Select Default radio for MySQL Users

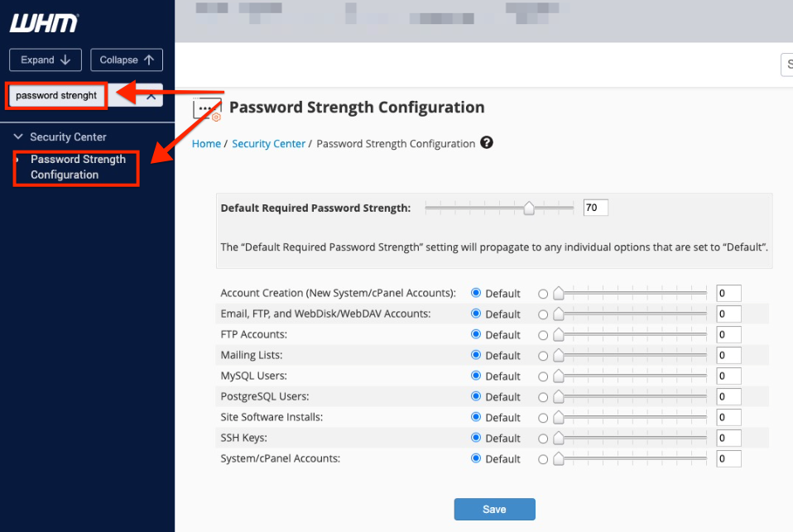point(475,376)
